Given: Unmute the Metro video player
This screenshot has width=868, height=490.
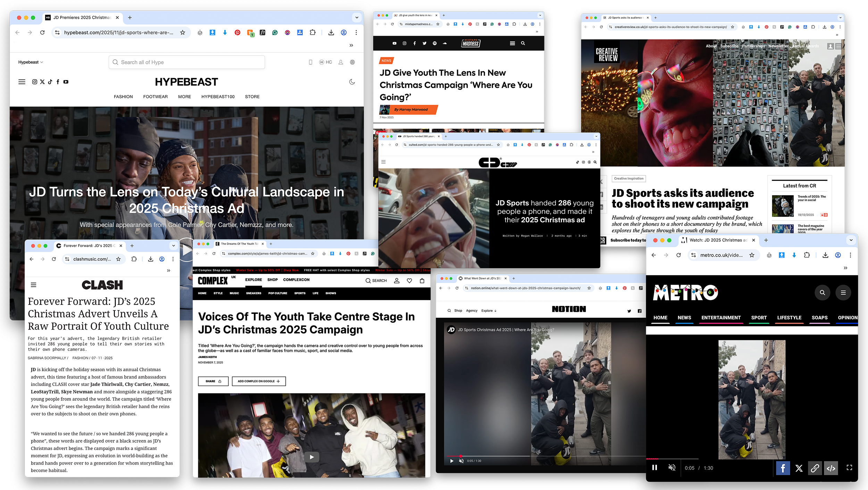Looking at the screenshot, I should [672, 468].
